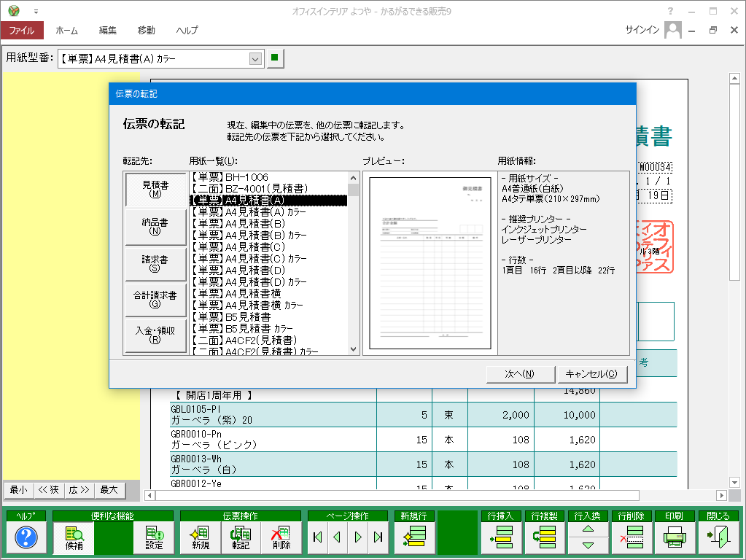
Task: Click 次へ(N) button in dialog
Action: coord(520,374)
